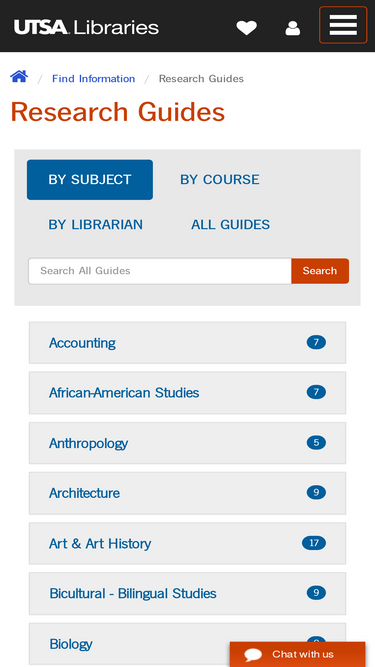
Task: Go to home via house icon
Action: click(x=19, y=77)
